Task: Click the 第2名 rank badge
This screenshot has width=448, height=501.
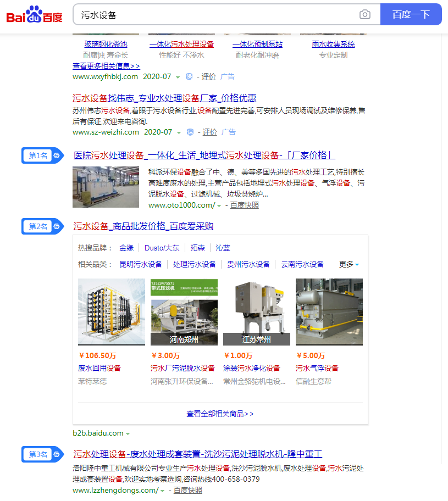Action: tap(42, 226)
